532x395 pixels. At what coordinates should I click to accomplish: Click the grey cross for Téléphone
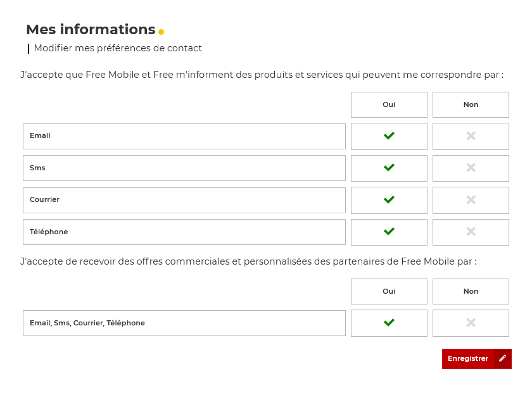[x=471, y=232]
